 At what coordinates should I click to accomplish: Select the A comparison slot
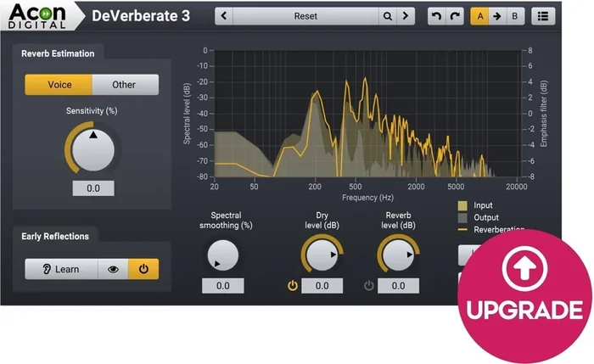pyautogui.click(x=479, y=16)
